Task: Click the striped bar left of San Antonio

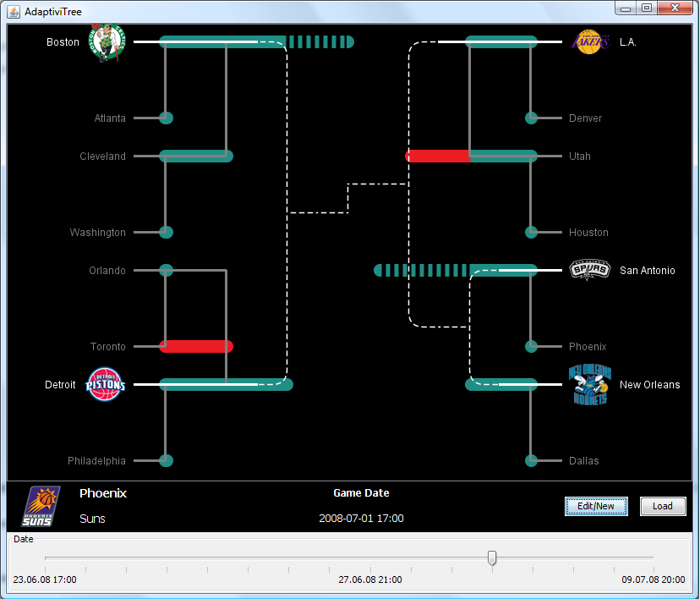Action: [x=421, y=270]
